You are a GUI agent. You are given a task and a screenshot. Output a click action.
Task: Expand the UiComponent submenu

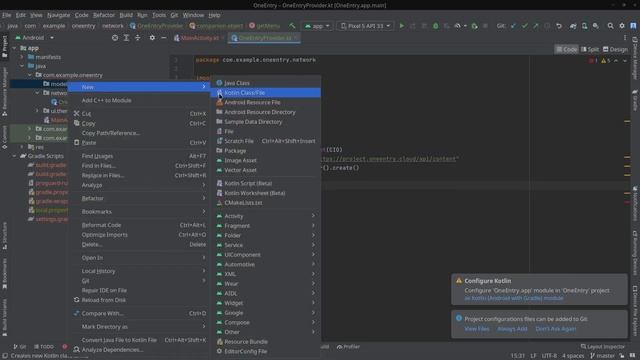click(x=265, y=255)
